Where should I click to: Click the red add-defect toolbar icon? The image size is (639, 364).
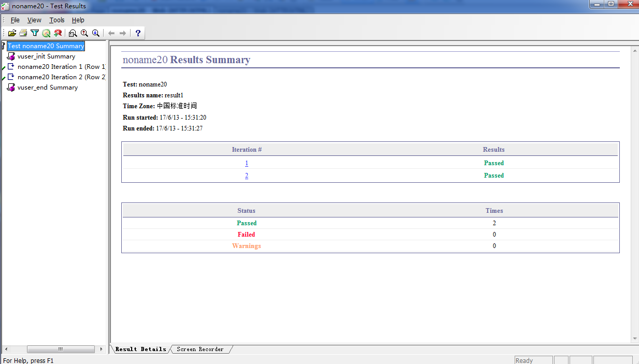tap(58, 33)
